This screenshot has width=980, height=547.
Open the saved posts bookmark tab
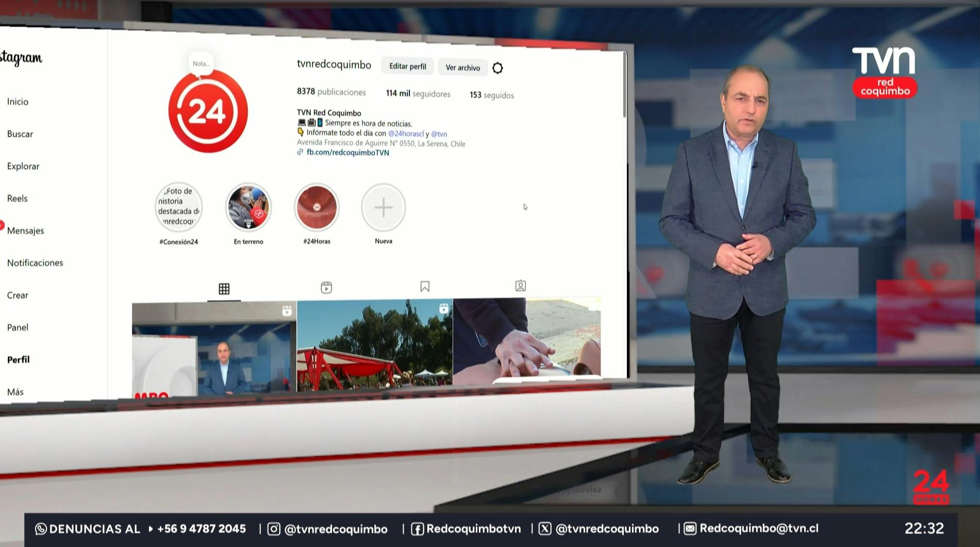pos(425,287)
